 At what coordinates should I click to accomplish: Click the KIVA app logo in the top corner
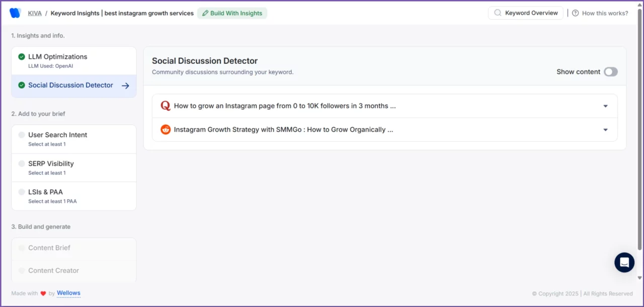click(14, 13)
